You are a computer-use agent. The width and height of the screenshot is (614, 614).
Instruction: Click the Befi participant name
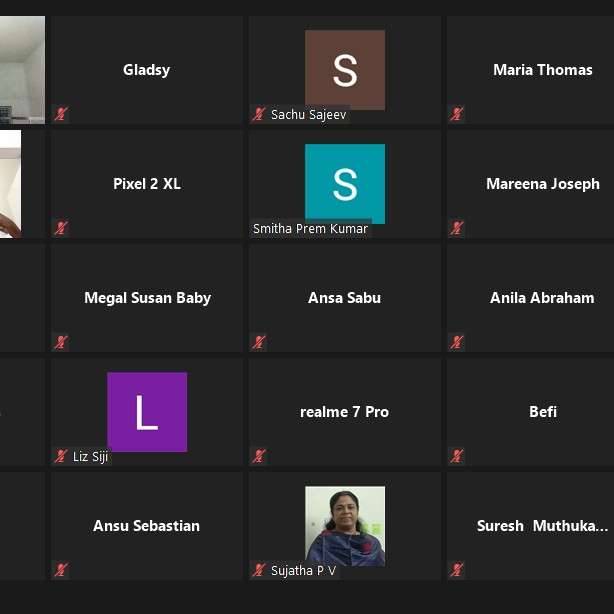click(x=543, y=412)
